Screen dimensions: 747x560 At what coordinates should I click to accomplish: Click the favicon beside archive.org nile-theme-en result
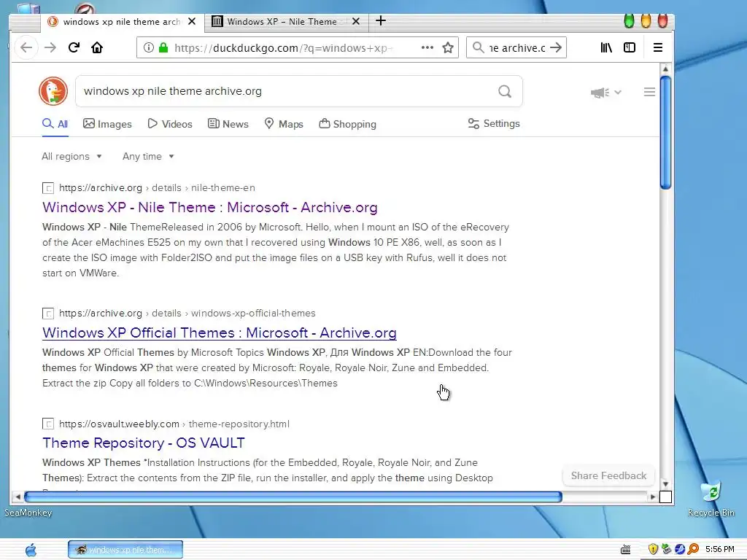48,188
